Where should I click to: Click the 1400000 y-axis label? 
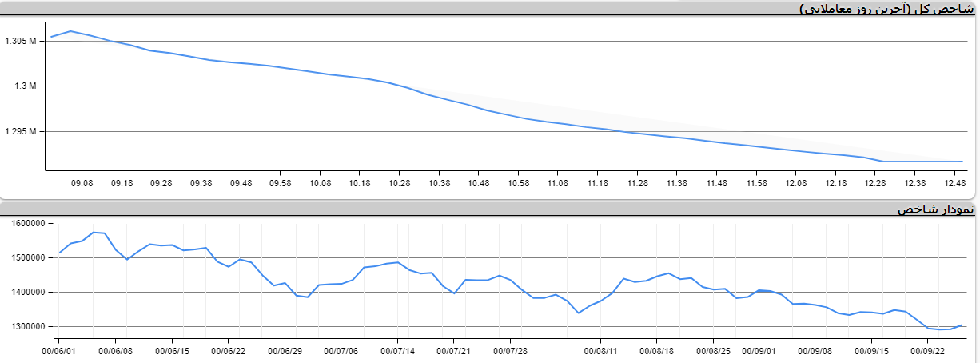(26, 293)
